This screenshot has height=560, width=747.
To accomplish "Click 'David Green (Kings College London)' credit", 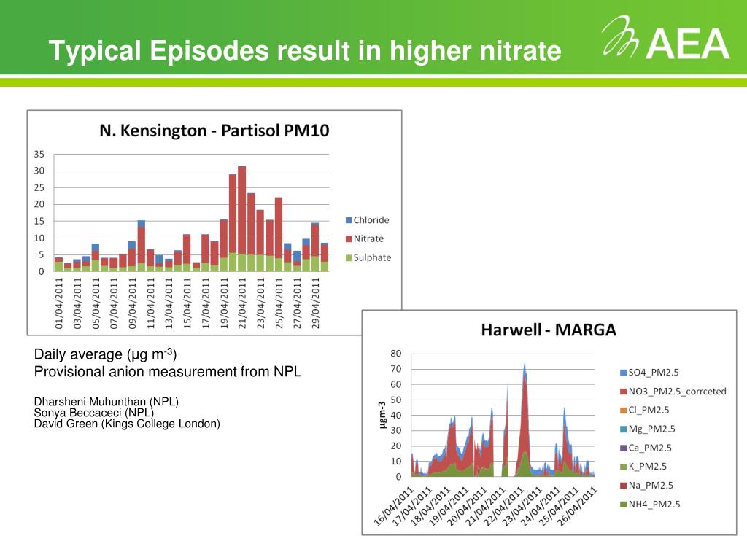I will click(x=127, y=424).
